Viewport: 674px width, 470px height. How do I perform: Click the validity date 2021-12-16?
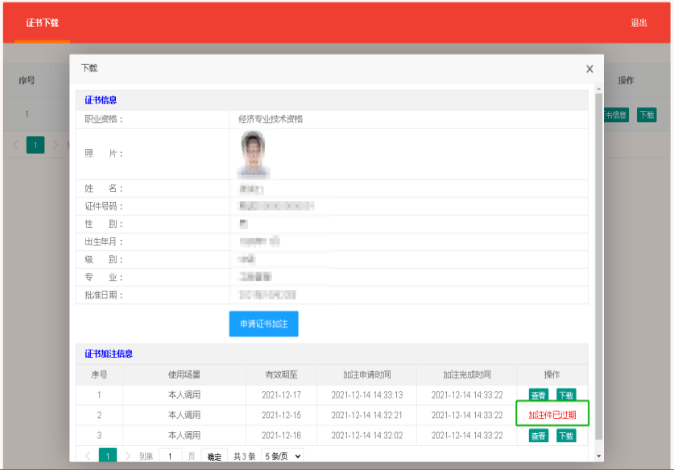[x=281, y=435]
